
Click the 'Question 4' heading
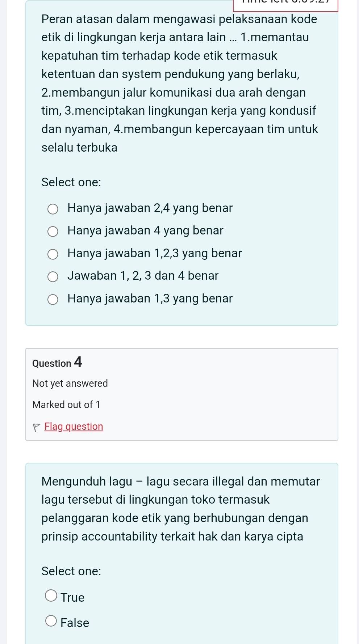[57, 363]
